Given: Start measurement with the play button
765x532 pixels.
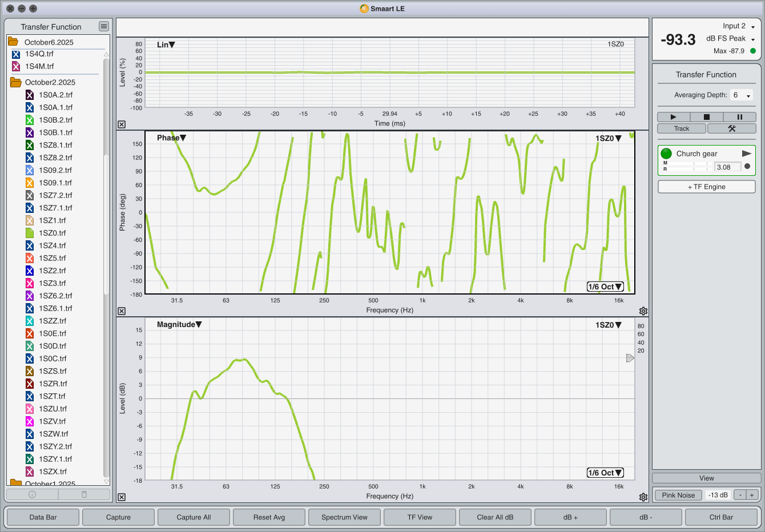Looking at the screenshot, I should pyautogui.click(x=673, y=117).
